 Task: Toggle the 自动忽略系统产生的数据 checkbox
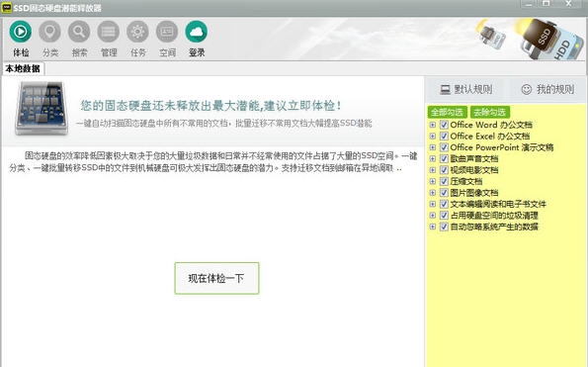click(x=444, y=227)
